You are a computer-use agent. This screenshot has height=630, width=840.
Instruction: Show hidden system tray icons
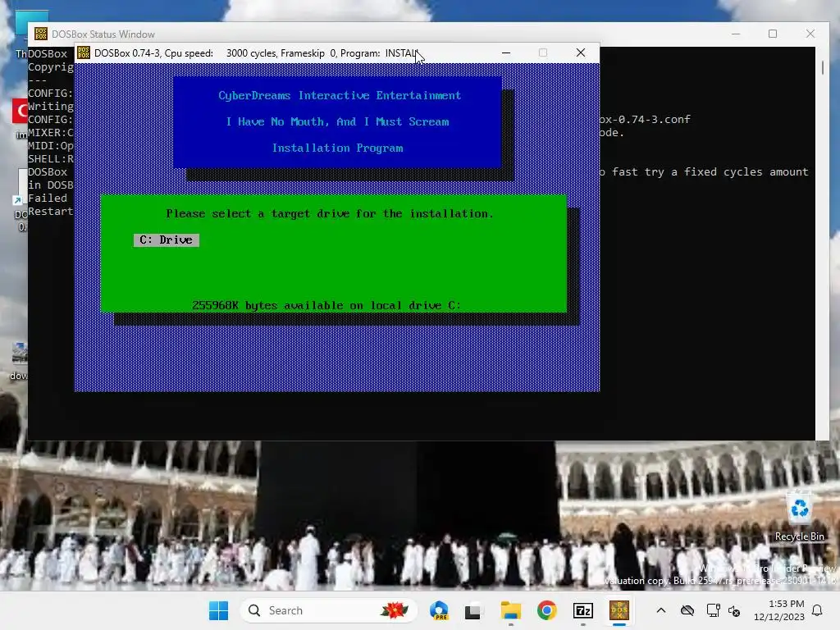pyautogui.click(x=661, y=610)
